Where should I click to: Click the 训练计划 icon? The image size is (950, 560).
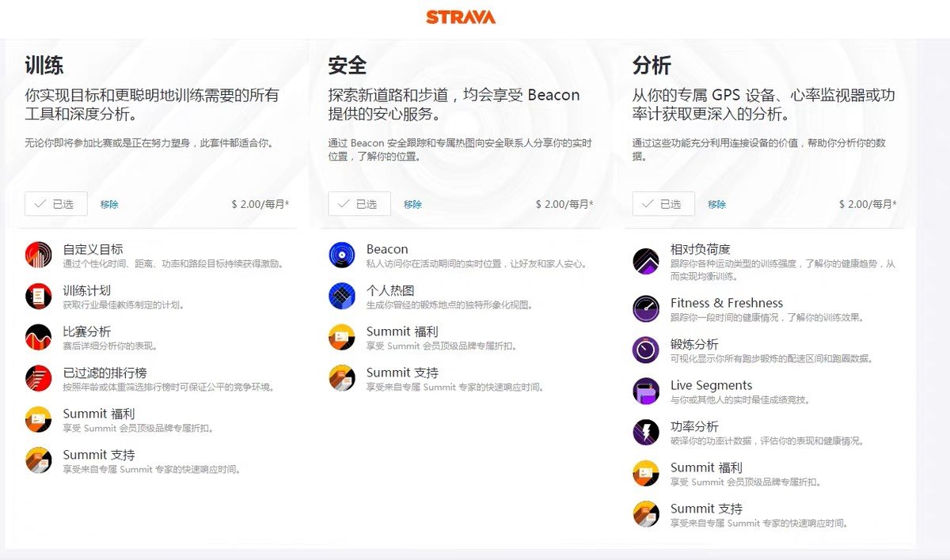coord(38,296)
